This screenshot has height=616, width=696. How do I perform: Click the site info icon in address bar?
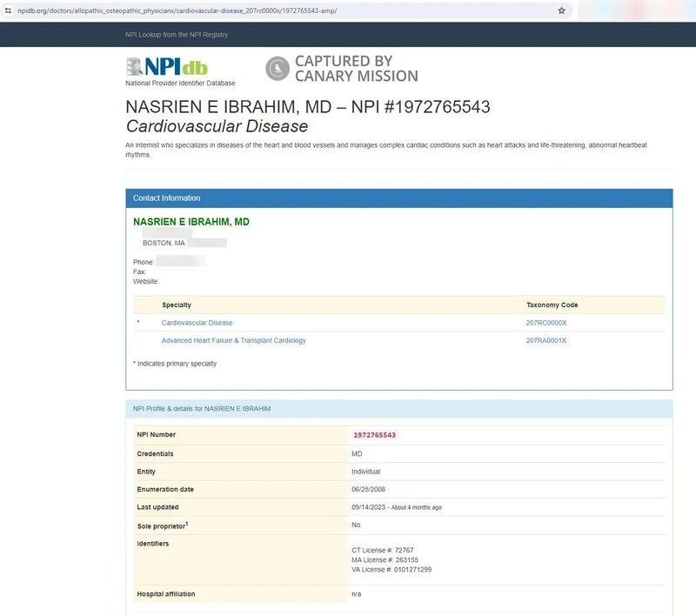coord(9,10)
